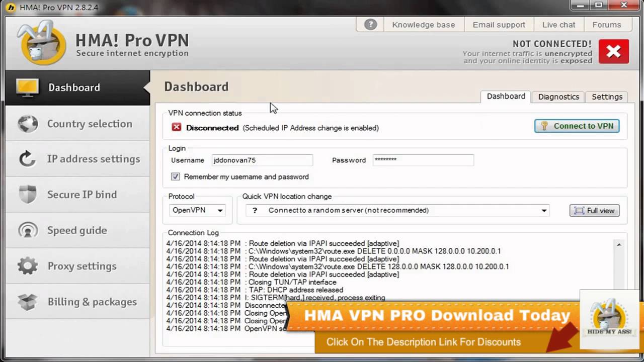Open Billing & packages section

click(77, 302)
